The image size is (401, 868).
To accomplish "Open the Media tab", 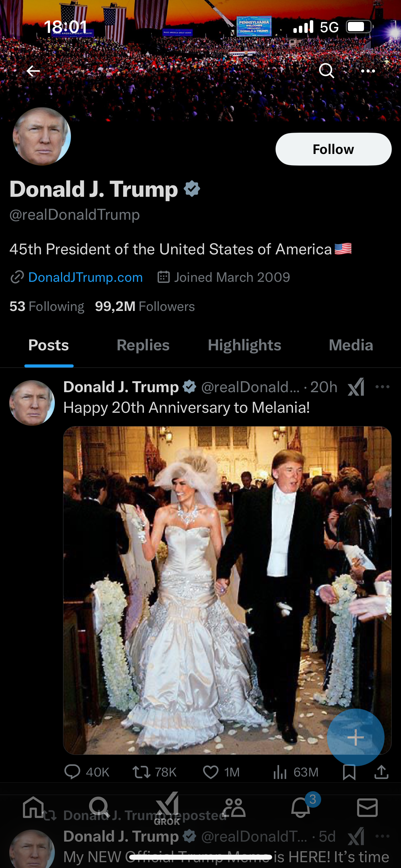I will click(x=351, y=345).
